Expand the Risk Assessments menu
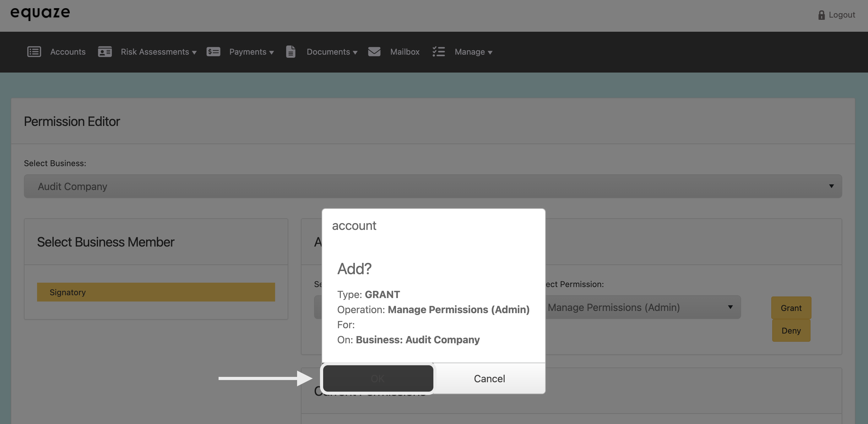The width and height of the screenshot is (868, 424). [159, 52]
